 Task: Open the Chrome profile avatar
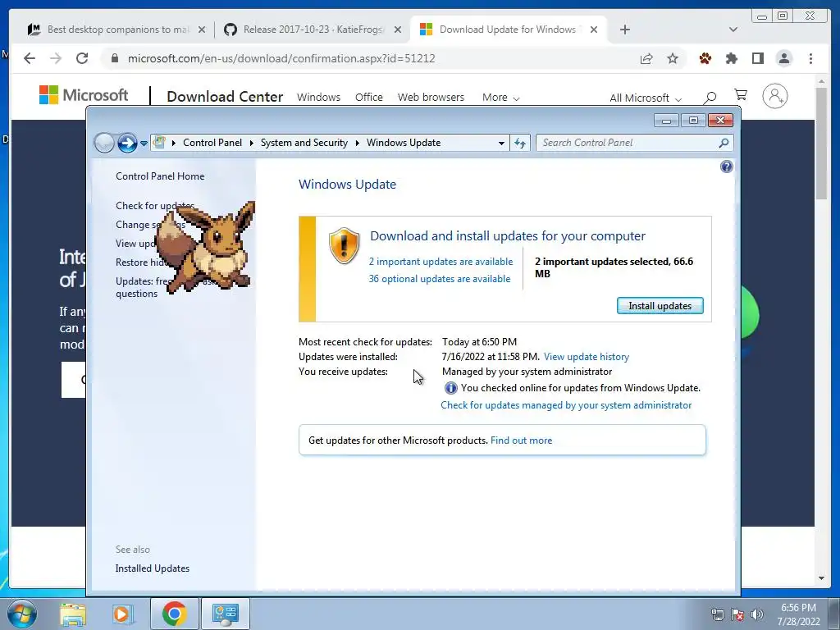(784, 58)
